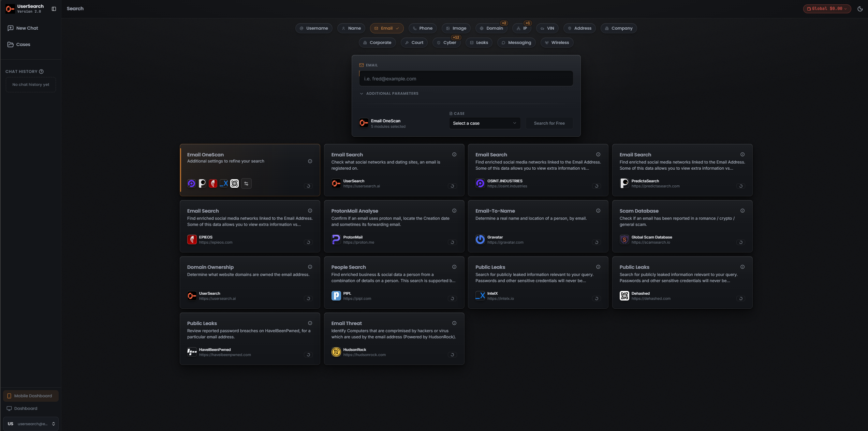Click the Gravatar logo icon

[x=480, y=240]
